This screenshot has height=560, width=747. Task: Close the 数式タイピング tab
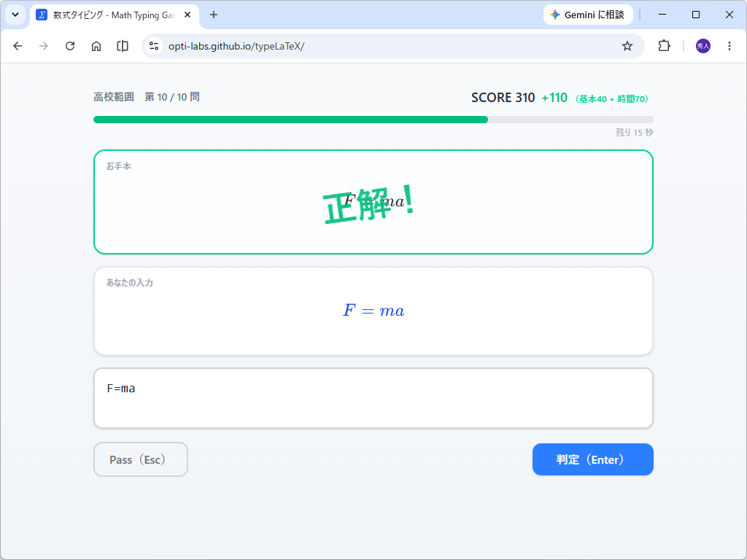click(x=187, y=15)
